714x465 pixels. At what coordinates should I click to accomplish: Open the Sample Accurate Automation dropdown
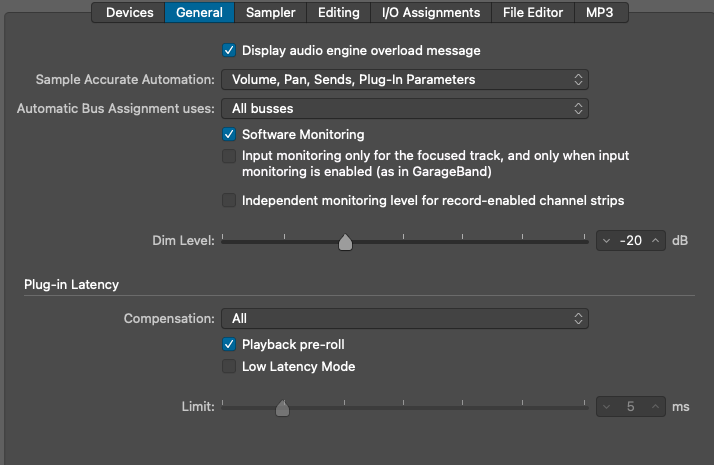[404, 79]
